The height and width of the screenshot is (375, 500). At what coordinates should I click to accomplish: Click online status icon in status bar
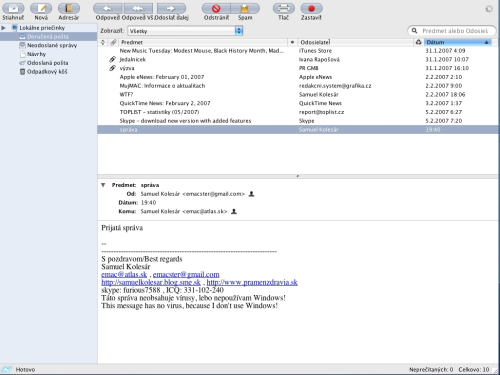point(6,369)
